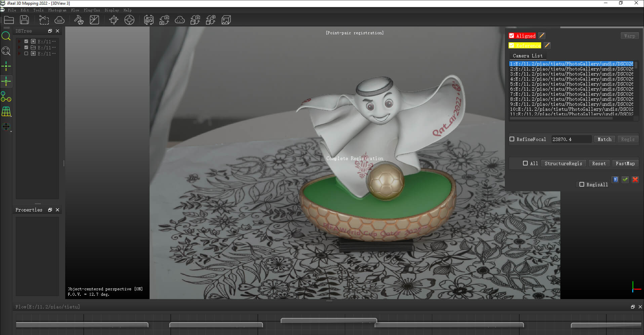This screenshot has width=644, height=335.
Task: Click the perspective grid sidebar icon
Action: [6, 111]
